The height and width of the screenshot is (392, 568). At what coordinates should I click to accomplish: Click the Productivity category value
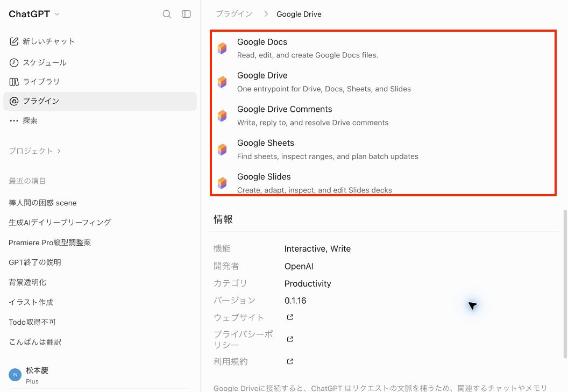pyautogui.click(x=308, y=284)
